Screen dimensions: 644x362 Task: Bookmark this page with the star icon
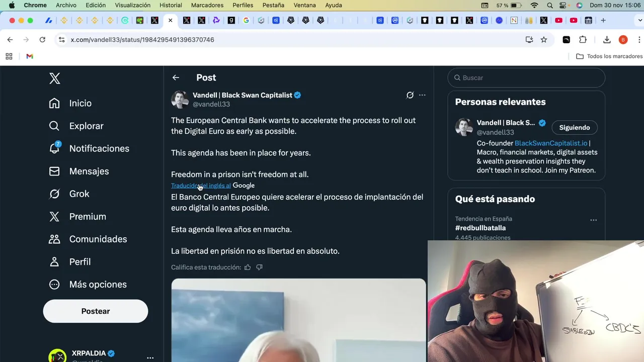pyautogui.click(x=544, y=39)
